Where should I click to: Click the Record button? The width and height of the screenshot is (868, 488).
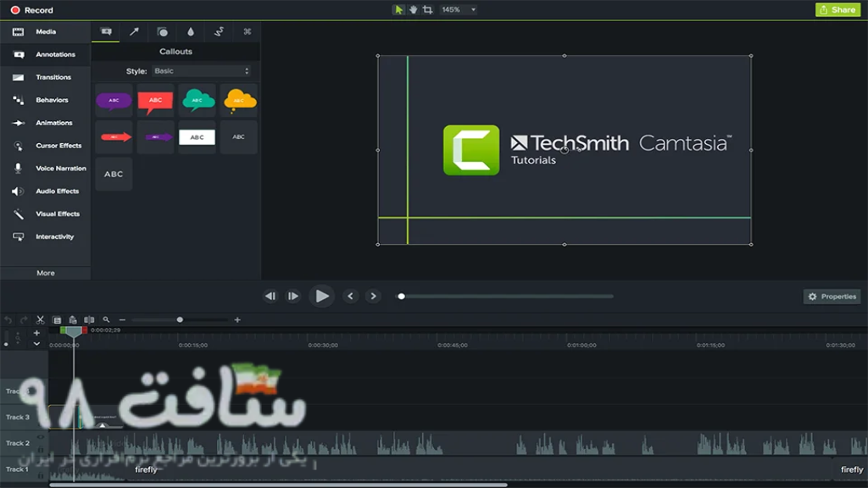click(x=32, y=10)
